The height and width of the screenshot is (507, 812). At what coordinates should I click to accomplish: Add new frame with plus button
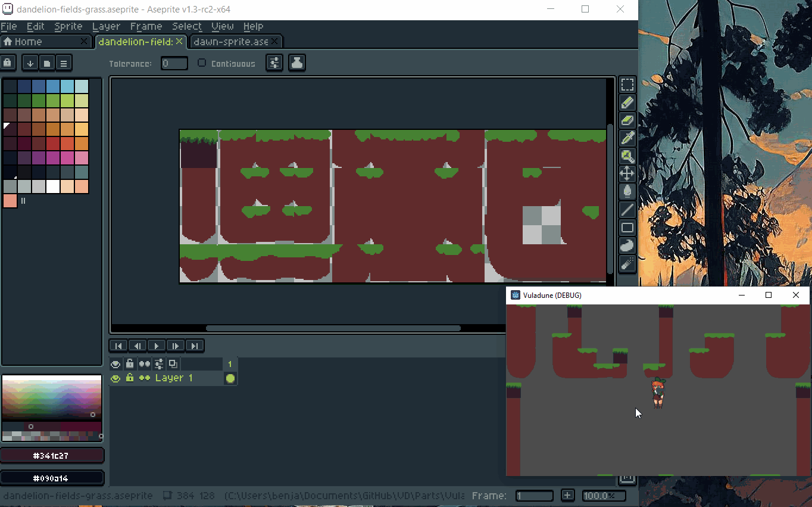point(568,496)
